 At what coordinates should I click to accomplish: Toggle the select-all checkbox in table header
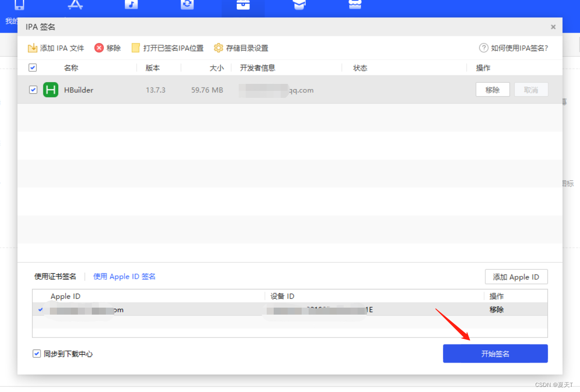click(33, 68)
